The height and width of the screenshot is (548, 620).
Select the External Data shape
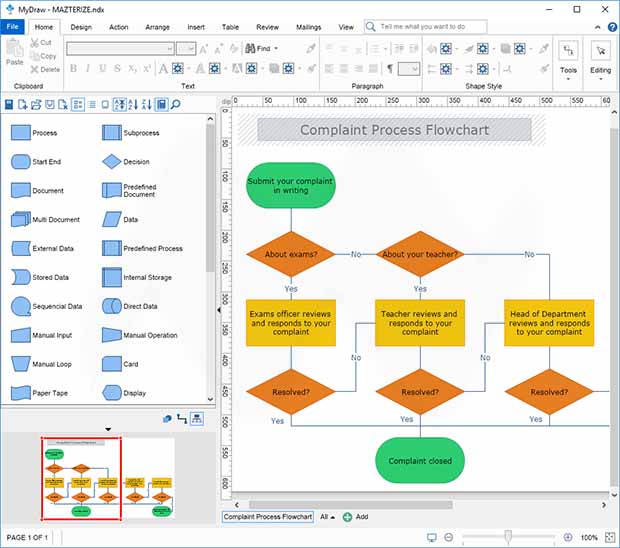(42, 248)
